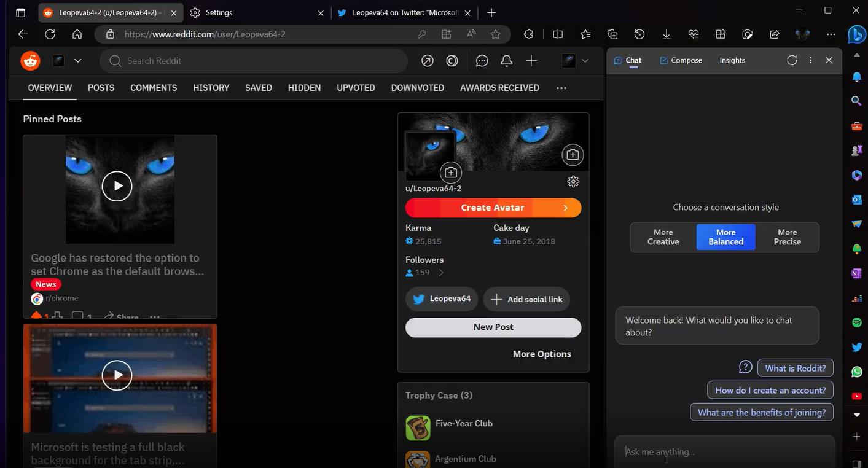Open the Downloads arrow icon
This screenshot has height=468, width=868.
(x=667, y=34)
